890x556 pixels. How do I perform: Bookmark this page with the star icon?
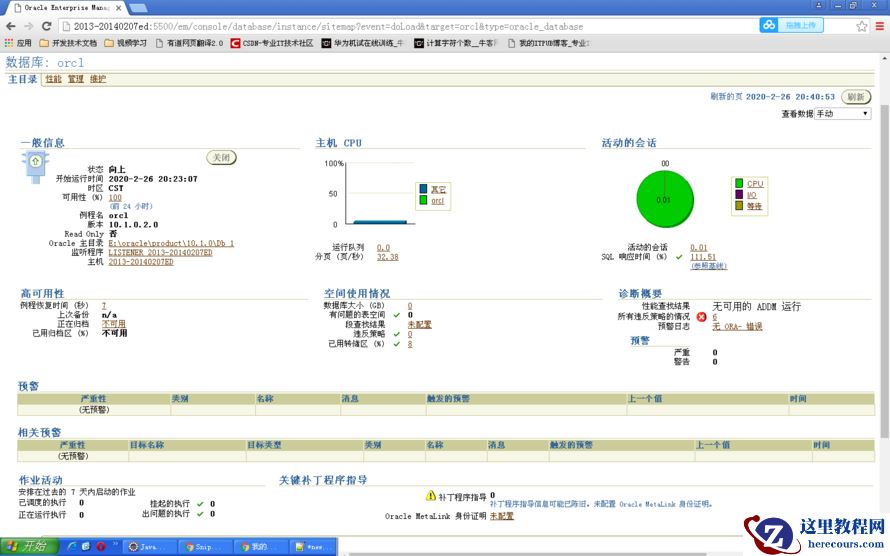862,26
